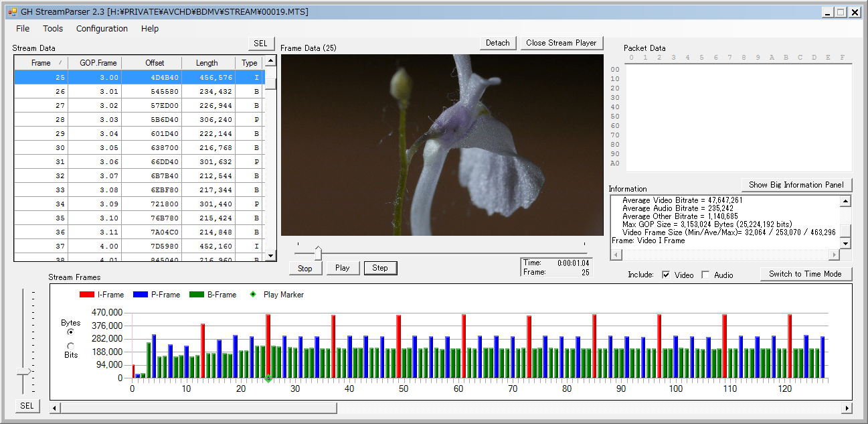Click the green Play Marker diamond on the chart
Screen dimensions: 868x424
pos(268,378)
